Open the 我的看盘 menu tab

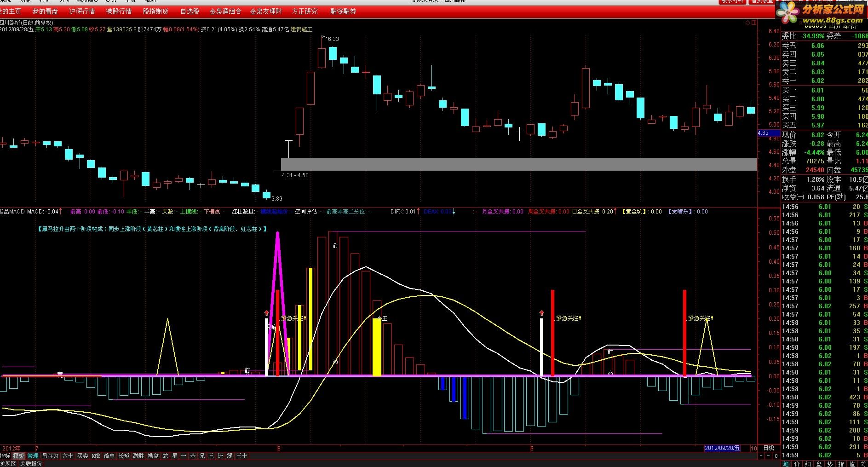[45, 11]
